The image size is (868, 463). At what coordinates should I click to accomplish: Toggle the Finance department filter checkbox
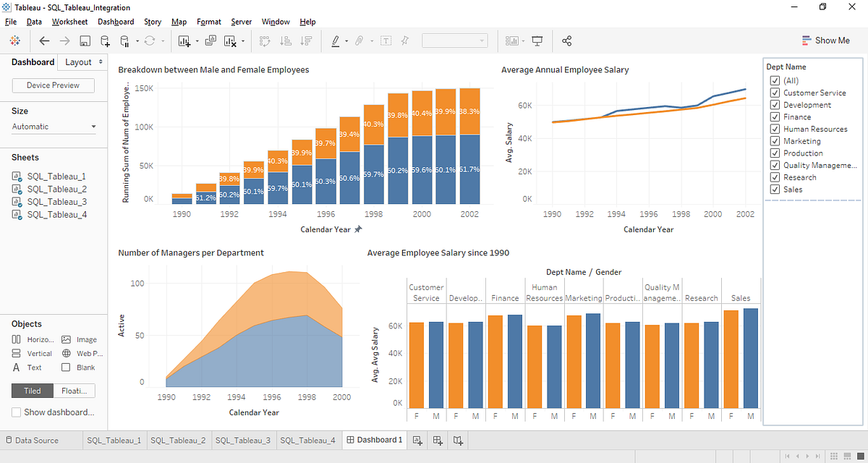774,116
